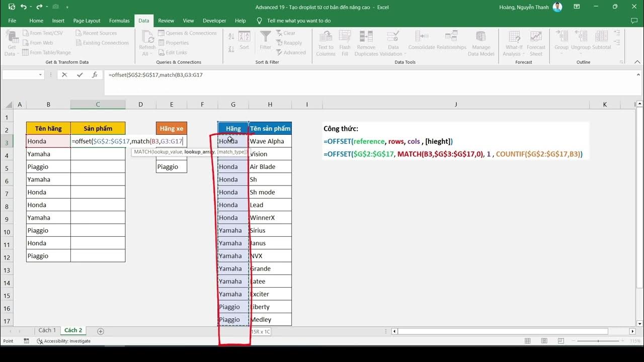644x362 pixels.
Task: Sort A to Z ascending
Action: tap(231, 37)
